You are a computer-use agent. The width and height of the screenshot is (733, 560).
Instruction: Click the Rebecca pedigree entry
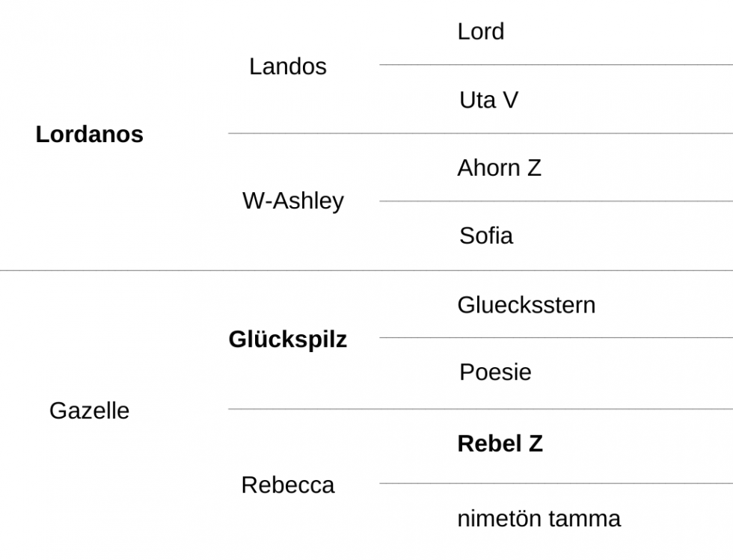pyautogui.click(x=287, y=485)
